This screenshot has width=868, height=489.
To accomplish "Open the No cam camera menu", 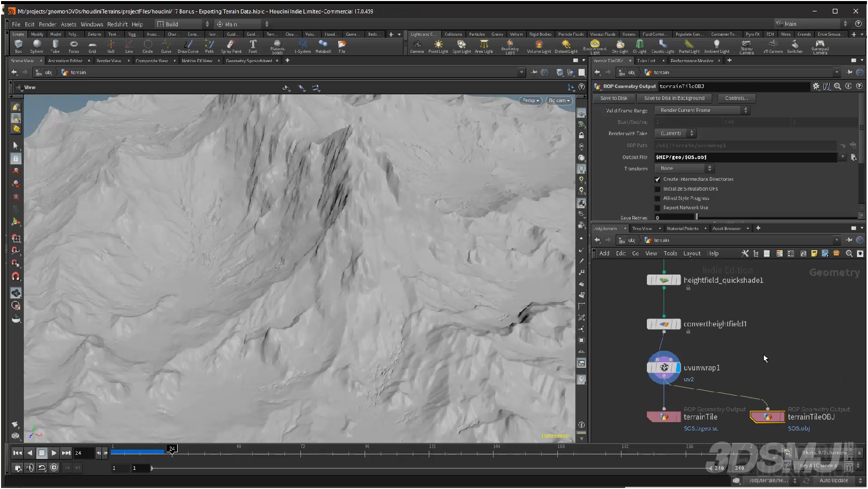I will click(x=559, y=100).
